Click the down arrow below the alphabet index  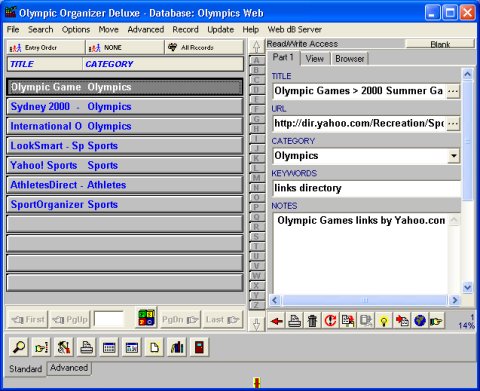pyautogui.click(x=256, y=324)
